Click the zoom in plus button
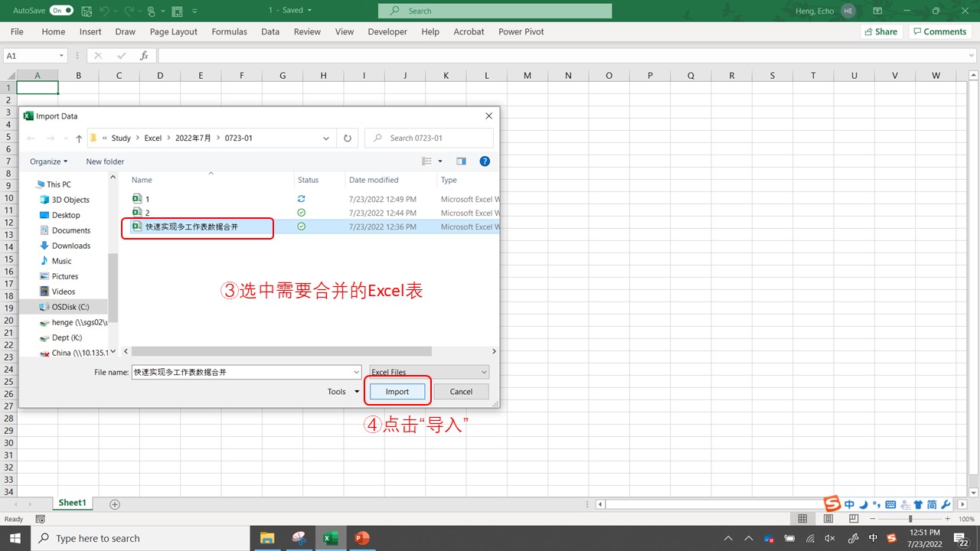The width and height of the screenshot is (980, 551). click(947, 519)
